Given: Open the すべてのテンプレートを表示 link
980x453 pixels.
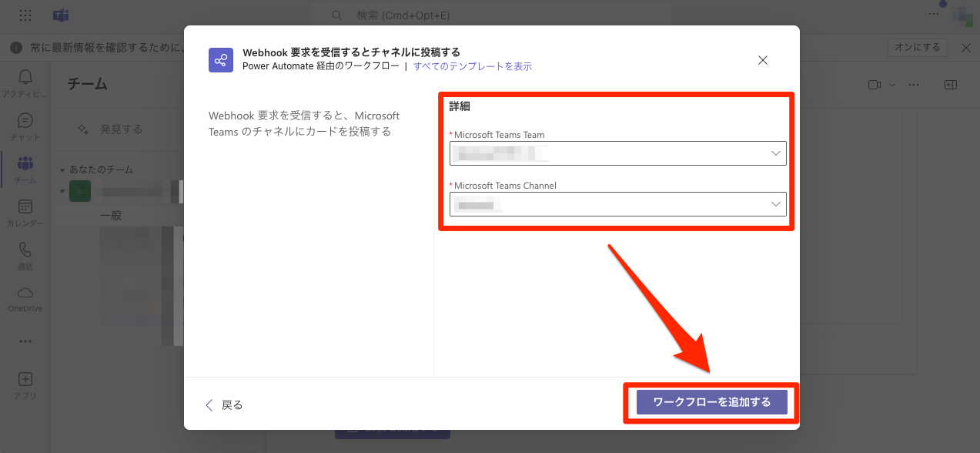Looking at the screenshot, I should coord(473,66).
